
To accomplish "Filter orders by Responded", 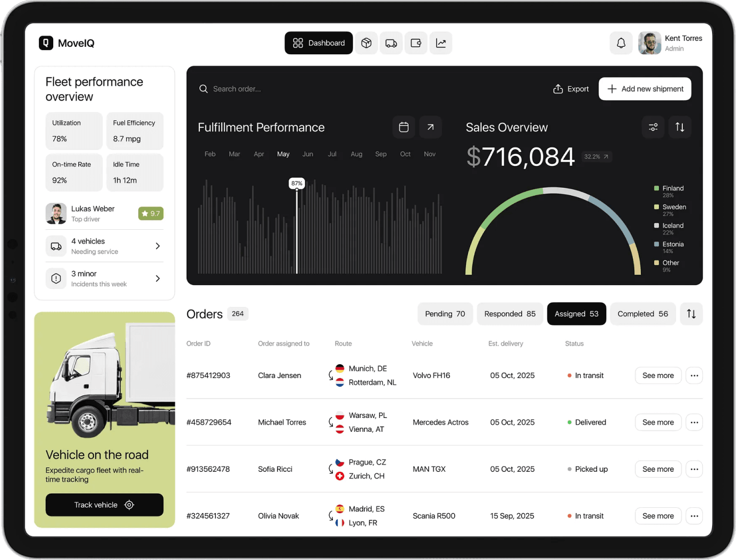I will pos(510,314).
